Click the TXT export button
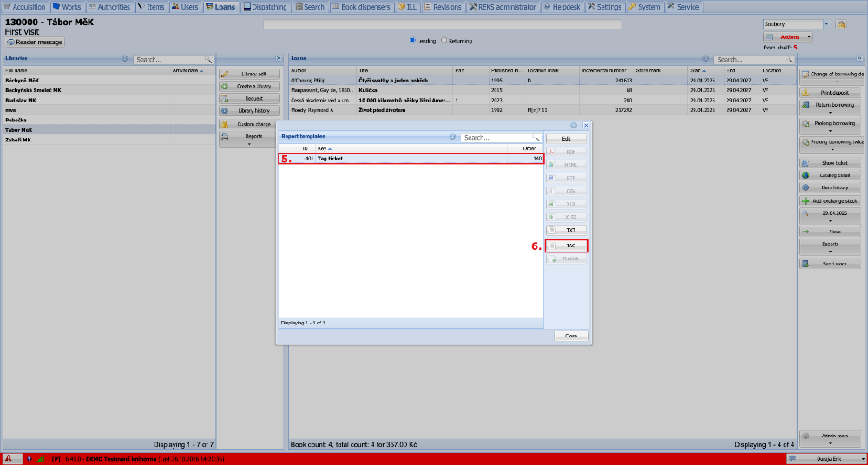 pos(566,230)
